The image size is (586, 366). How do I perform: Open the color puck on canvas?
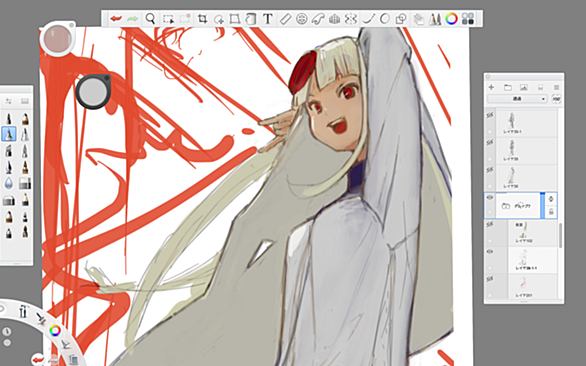pos(58,39)
